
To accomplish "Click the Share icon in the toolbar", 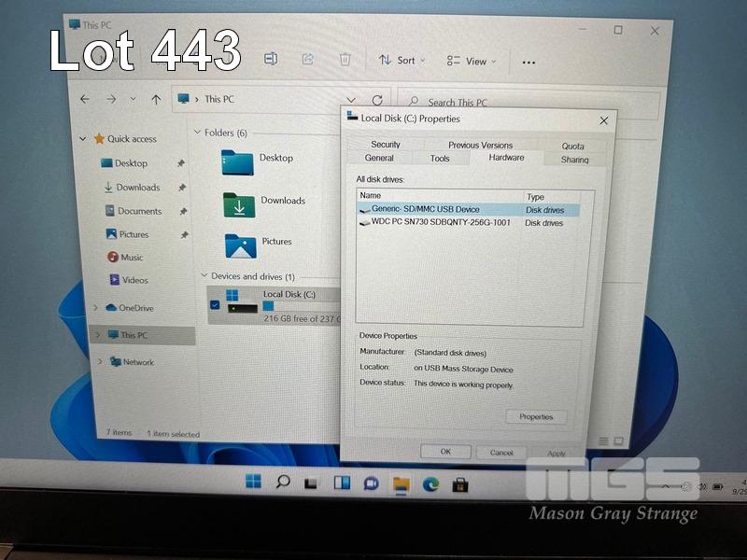I will pyautogui.click(x=307, y=59).
